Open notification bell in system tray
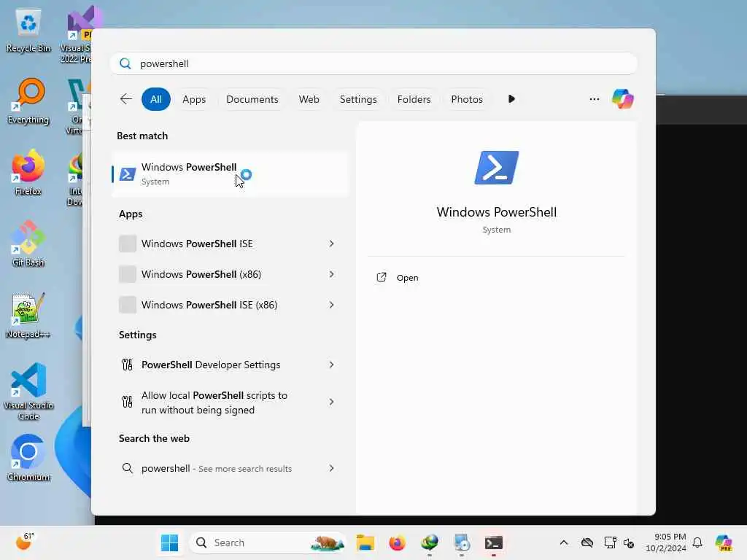This screenshot has width=747, height=560. click(697, 542)
